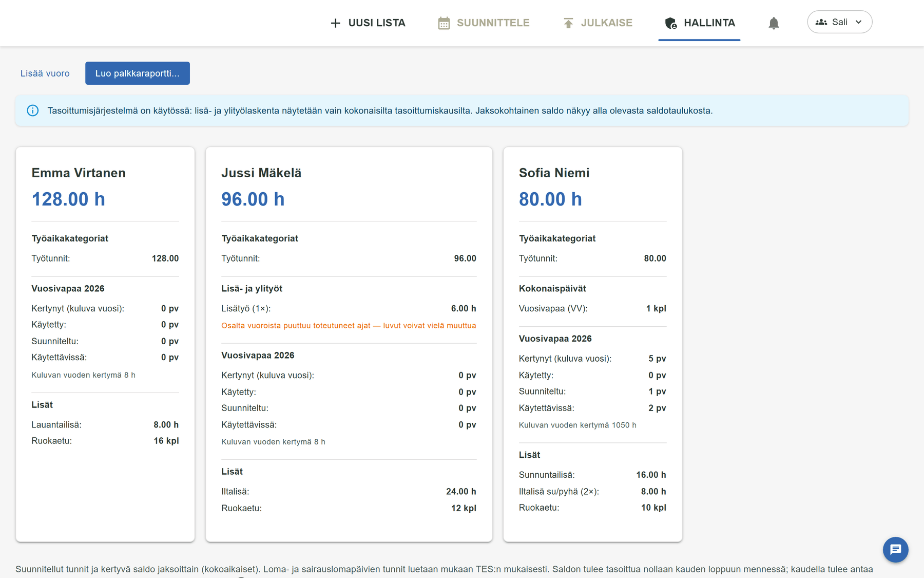
Task: Click the plus icon beside UUSI LISTA
Action: pyautogui.click(x=335, y=23)
